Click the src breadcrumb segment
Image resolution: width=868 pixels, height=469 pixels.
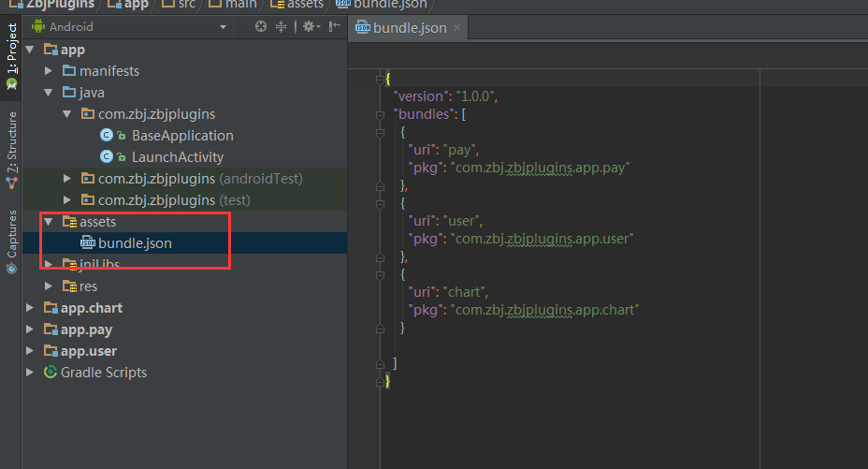pyautogui.click(x=186, y=5)
